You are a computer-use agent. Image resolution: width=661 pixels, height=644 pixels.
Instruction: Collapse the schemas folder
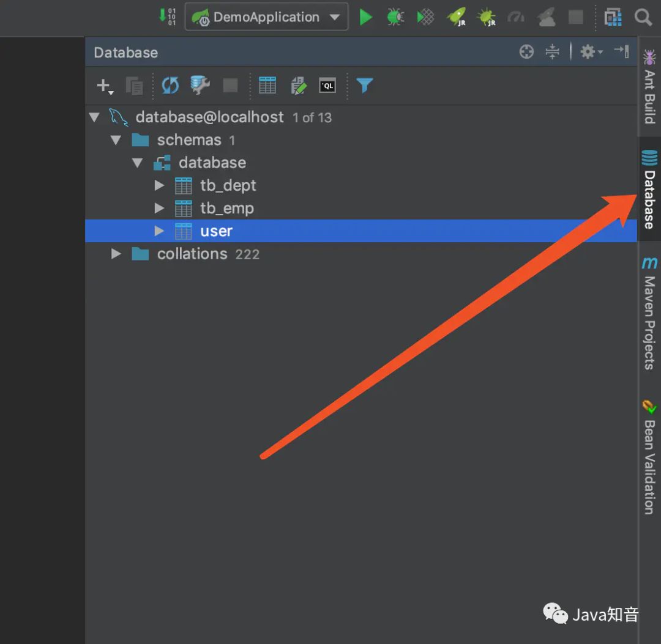pyautogui.click(x=116, y=139)
